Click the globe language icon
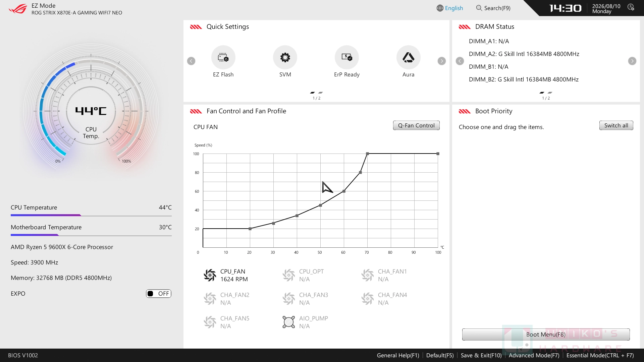644x362 pixels. tap(440, 8)
